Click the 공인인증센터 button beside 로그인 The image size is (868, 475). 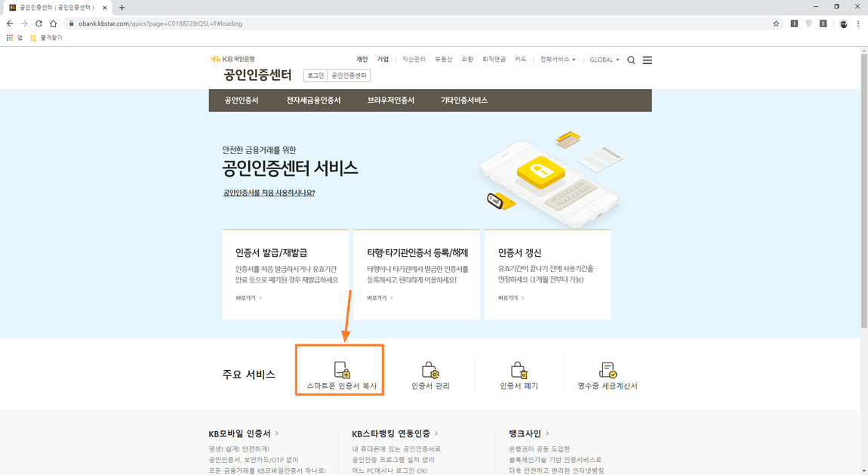point(349,76)
